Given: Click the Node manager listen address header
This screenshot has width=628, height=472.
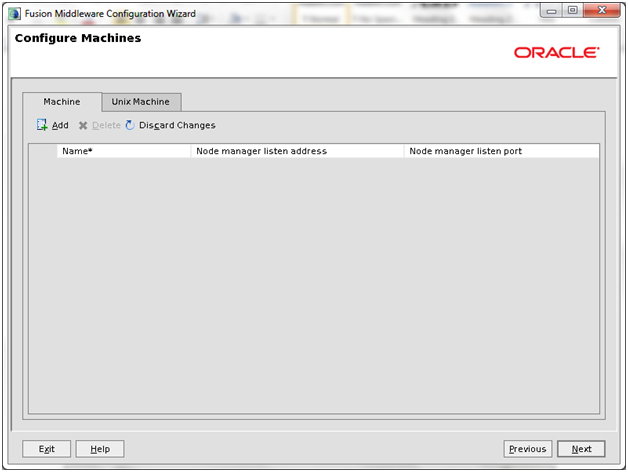Looking at the screenshot, I should (297, 151).
